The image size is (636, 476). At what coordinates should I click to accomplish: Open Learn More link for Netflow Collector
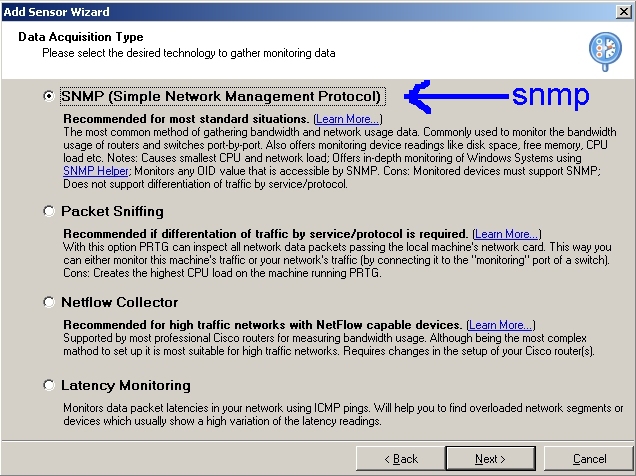[500, 325]
